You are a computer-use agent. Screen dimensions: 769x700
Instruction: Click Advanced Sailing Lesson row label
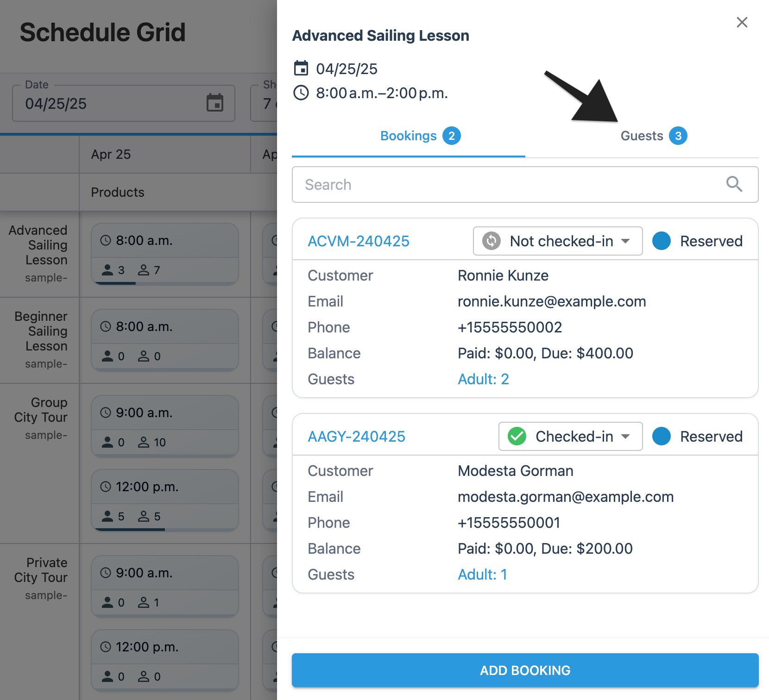click(x=39, y=245)
